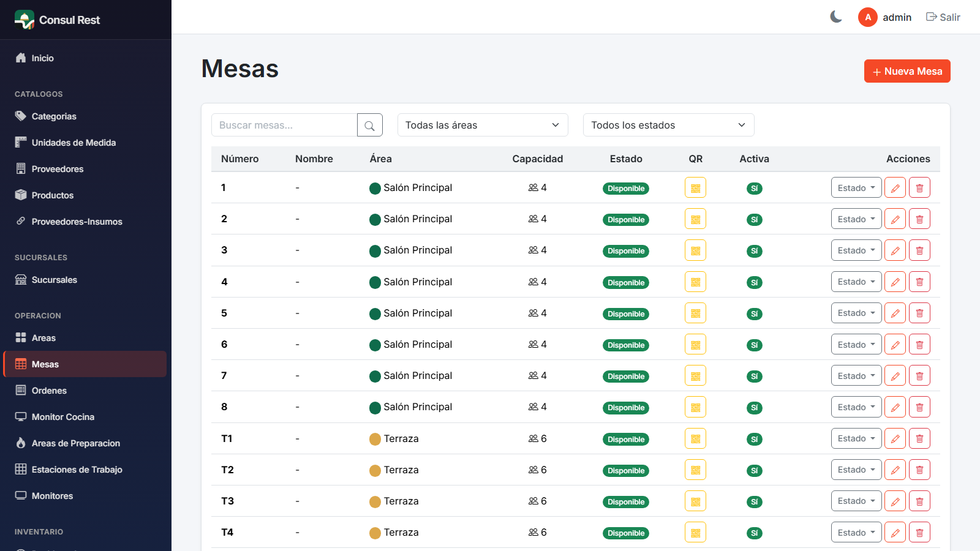Toggle the 'Sí' active badge for table 2
The image size is (980, 551).
755,220
